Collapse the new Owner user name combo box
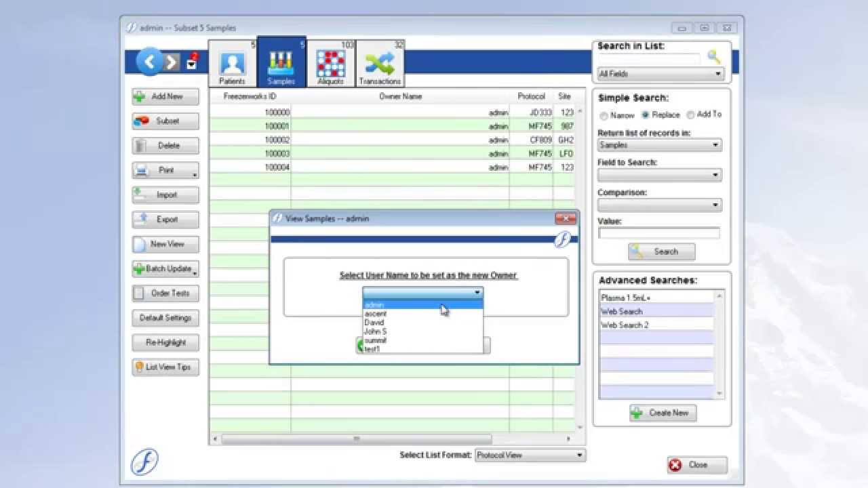This screenshot has width=868, height=488. 477,293
